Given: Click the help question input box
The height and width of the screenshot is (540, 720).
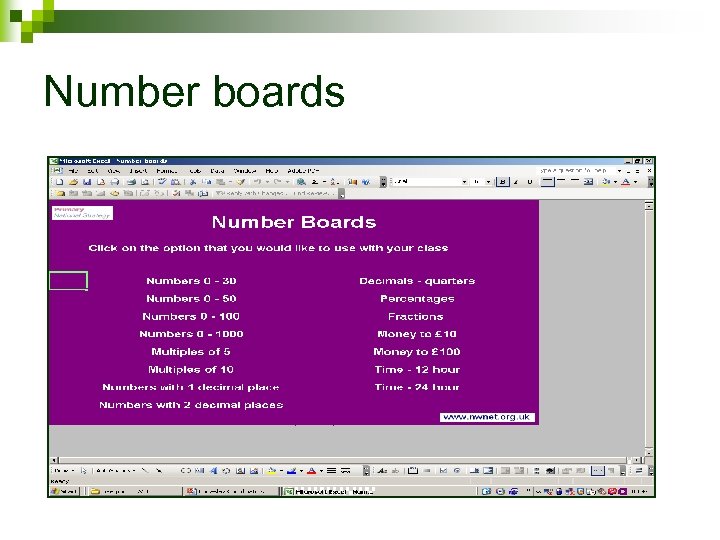Looking at the screenshot, I should (x=577, y=170).
